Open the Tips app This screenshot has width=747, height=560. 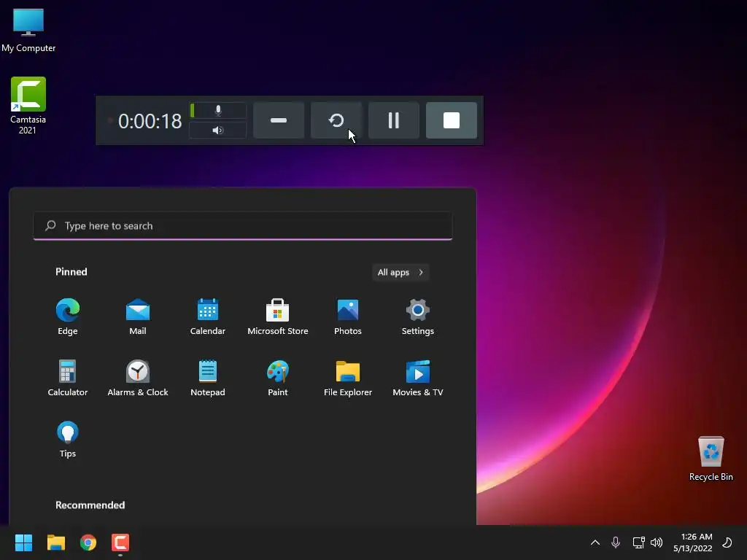68,439
